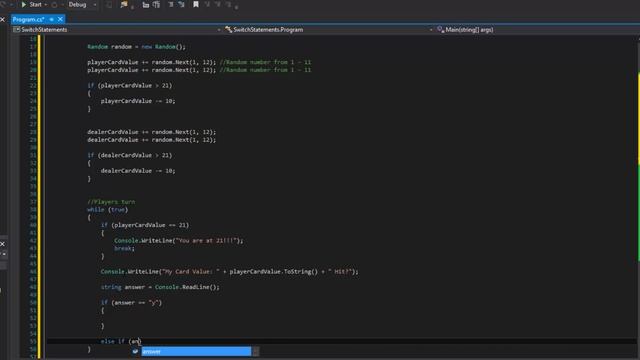Click the 'playerCardValue -= 10;' line
This screenshot has height=360, width=640.
[x=138, y=101]
